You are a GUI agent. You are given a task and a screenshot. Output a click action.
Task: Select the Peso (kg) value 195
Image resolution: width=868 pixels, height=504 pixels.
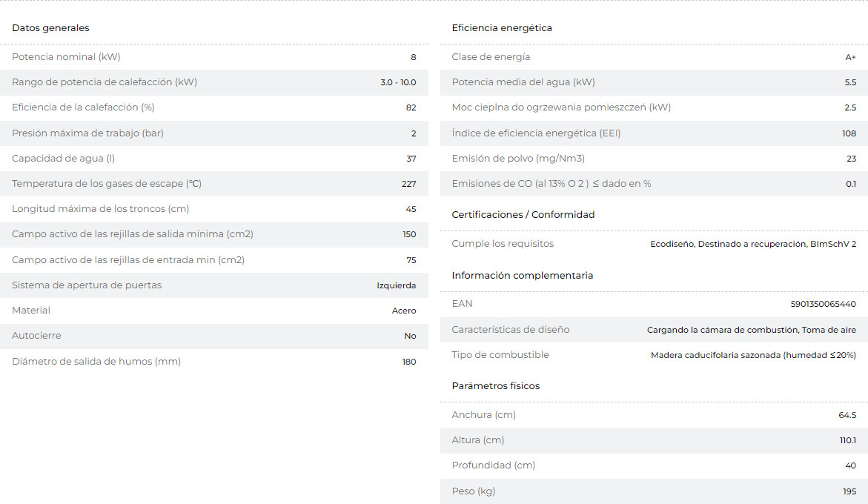pos(849,492)
